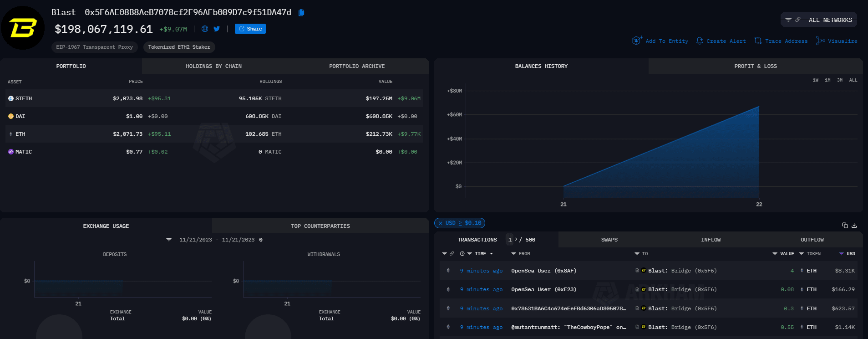868x339 pixels.
Task: Open the VALUE column filter icon
Action: pyautogui.click(x=775, y=254)
